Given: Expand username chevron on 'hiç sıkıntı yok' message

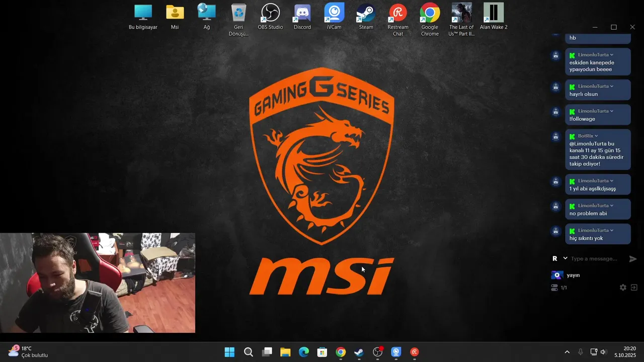Looking at the screenshot, I should pos(612,230).
